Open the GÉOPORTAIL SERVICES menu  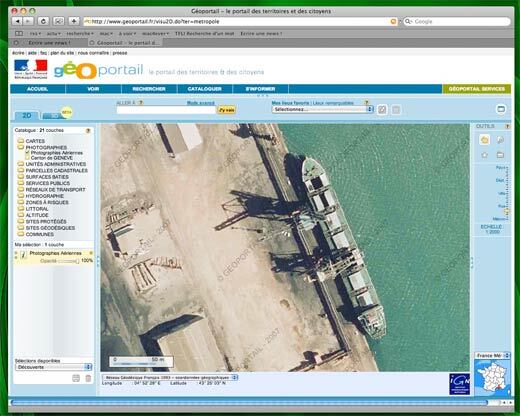click(x=476, y=89)
